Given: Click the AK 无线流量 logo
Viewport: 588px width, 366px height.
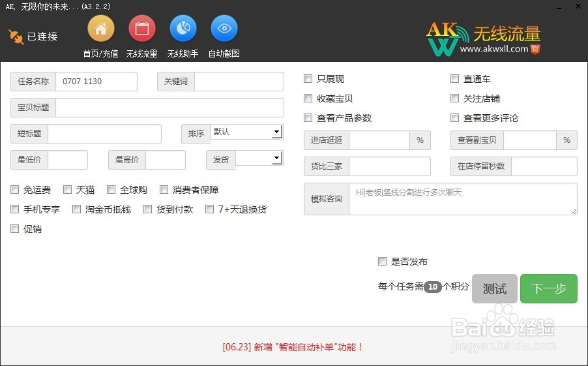Looking at the screenshot, I should 484,39.
